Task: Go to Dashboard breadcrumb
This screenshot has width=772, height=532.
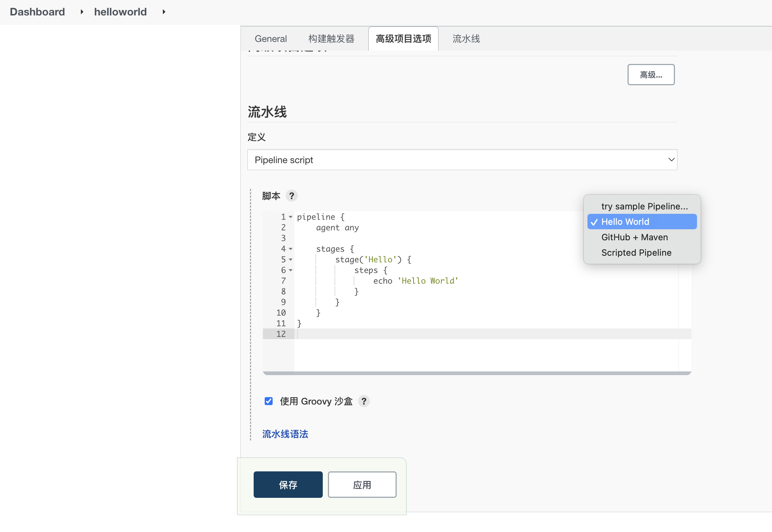Action: click(37, 12)
